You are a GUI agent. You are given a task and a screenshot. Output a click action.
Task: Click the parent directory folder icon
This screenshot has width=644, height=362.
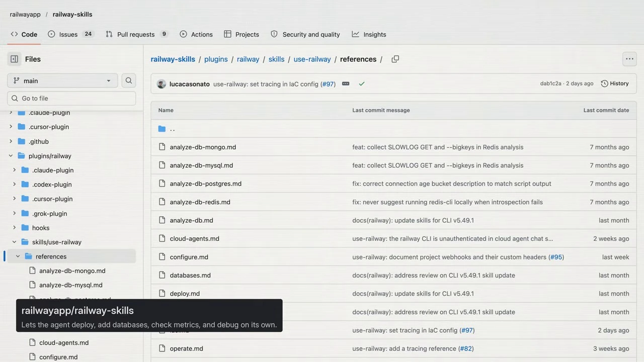pyautogui.click(x=162, y=129)
